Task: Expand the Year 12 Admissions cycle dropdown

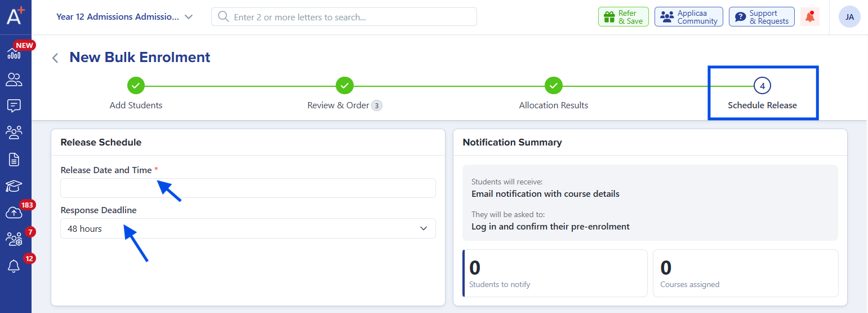Action: click(x=124, y=17)
